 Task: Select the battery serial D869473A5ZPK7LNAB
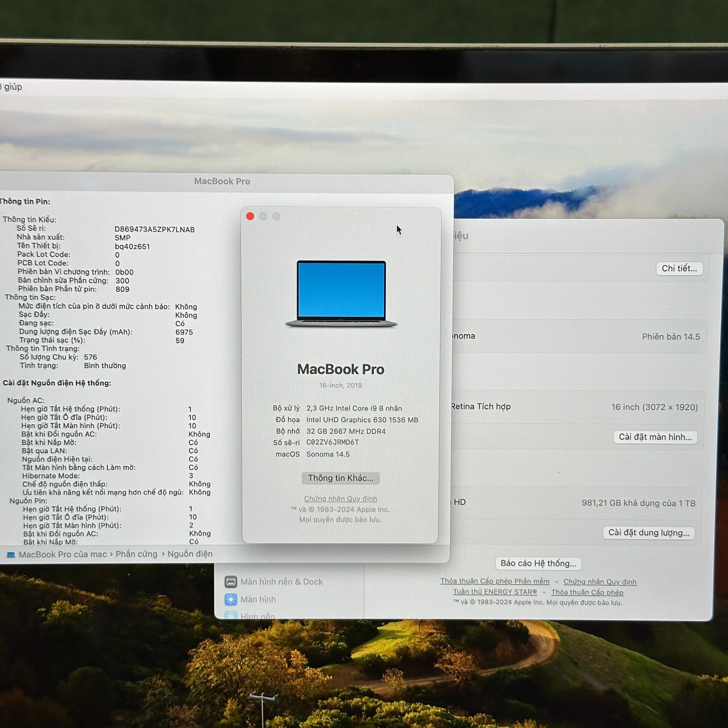pos(155,229)
